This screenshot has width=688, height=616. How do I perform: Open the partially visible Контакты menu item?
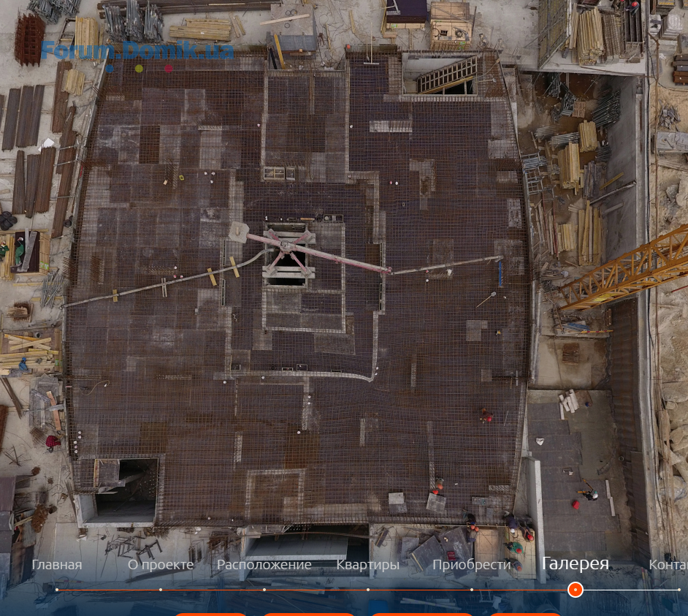click(x=668, y=565)
